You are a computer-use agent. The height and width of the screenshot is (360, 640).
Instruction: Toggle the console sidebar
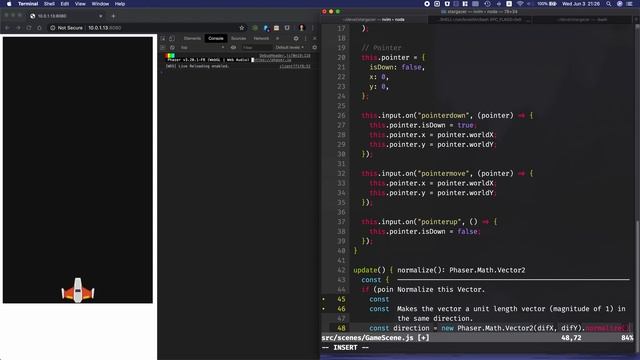click(x=163, y=48)
